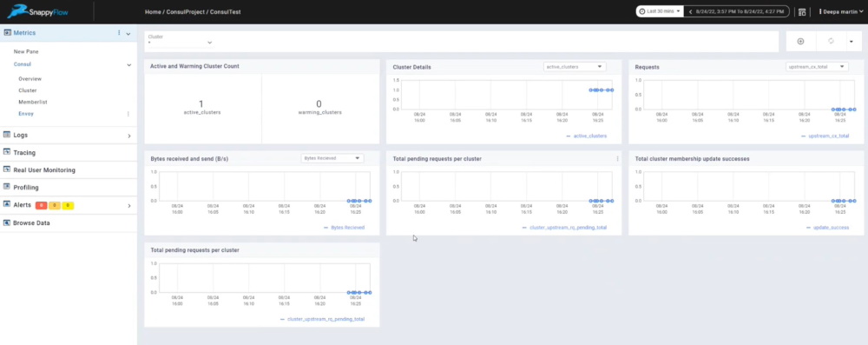This screenshot has width=868, height=345.
Task: Click the Alerts section icon
Action: [7, 205]
